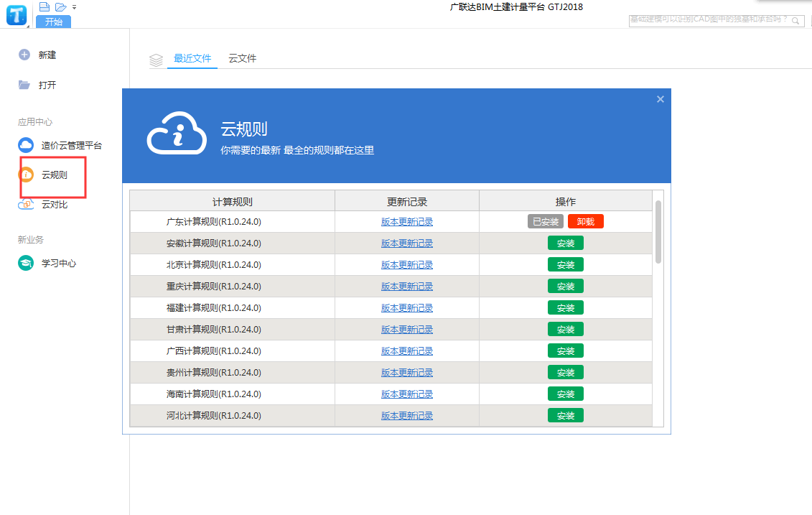Click the 计算规则 column header
The width and height of the screenshot is (812, 515).
click(x=232, y=202)
